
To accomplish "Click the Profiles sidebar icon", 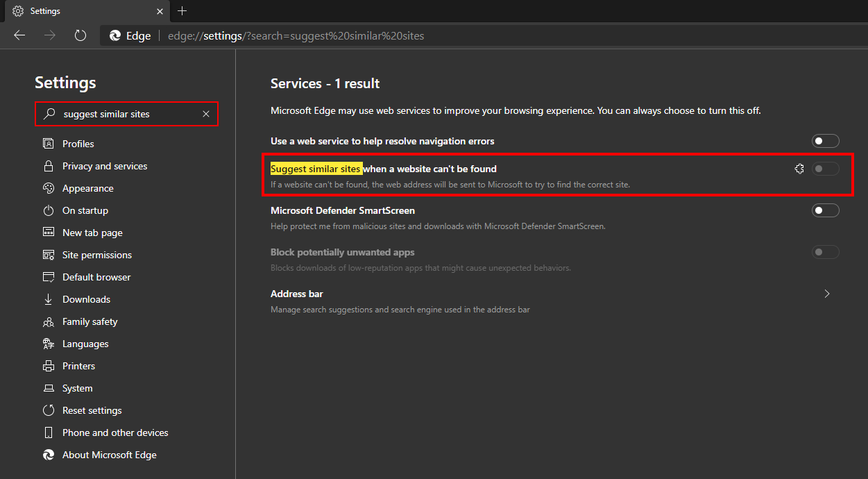I will coord(49,144).
